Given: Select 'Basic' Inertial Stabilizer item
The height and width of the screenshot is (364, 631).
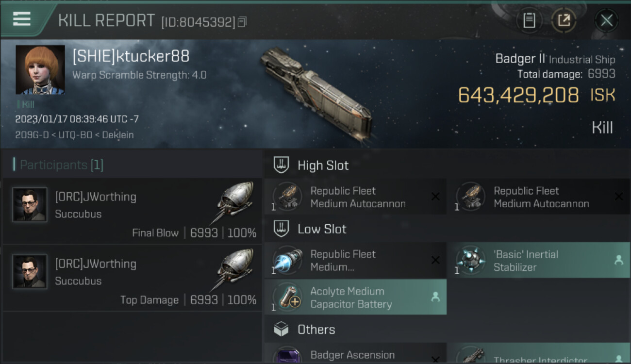Looking at the screenshot, I should [539, 261].
